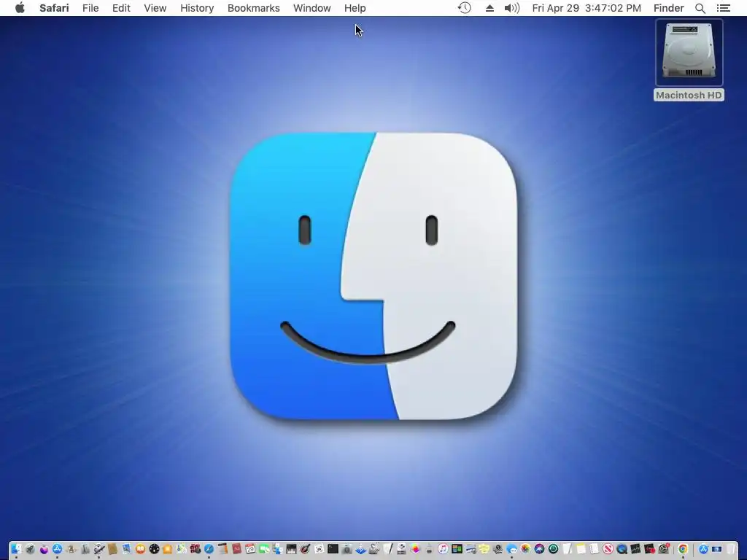Open the View menu
This screenshot has width=747, height=560.
[155, 8]
